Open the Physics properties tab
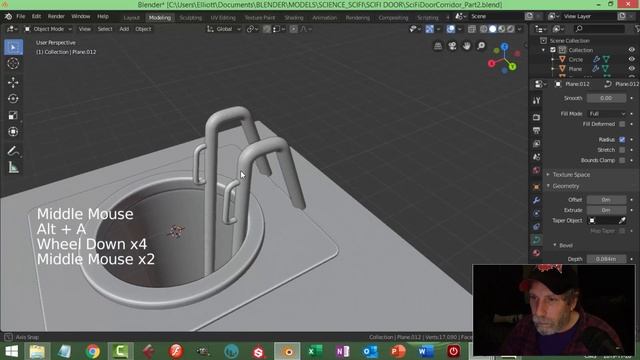Image resolution: width=640 pixels, height=360 pixels. coord(536,213)
